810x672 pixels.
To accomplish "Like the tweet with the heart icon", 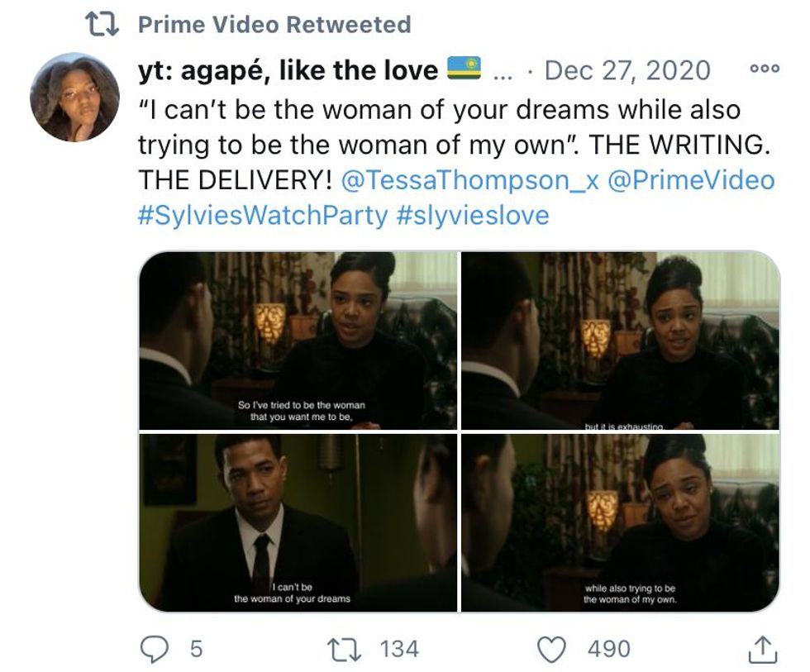I will click(x=551, y=649).
